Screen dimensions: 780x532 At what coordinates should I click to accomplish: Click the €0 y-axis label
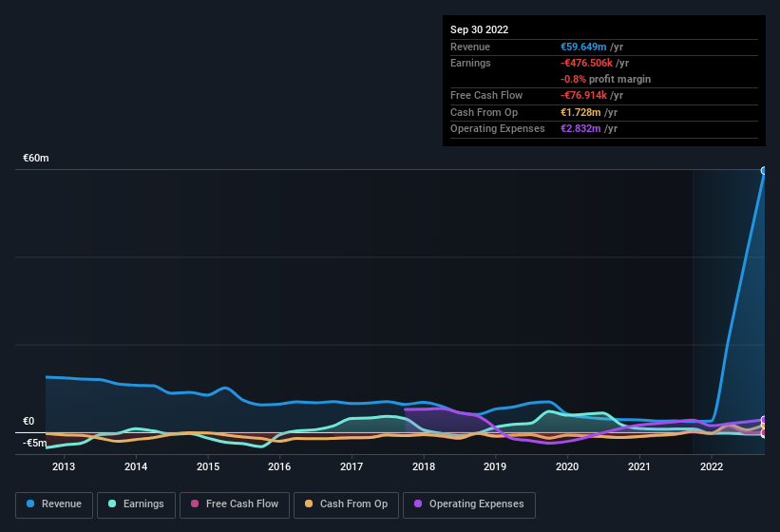click(29, 421)
